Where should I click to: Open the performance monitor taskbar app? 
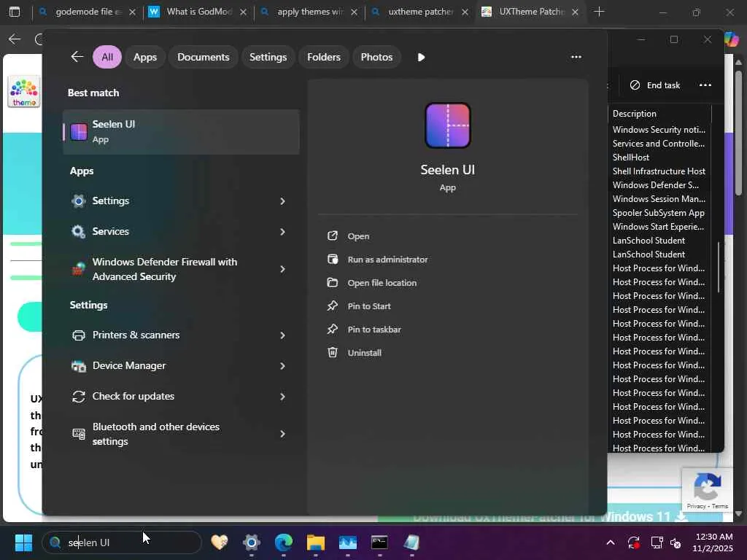click(x=348, y=542)
